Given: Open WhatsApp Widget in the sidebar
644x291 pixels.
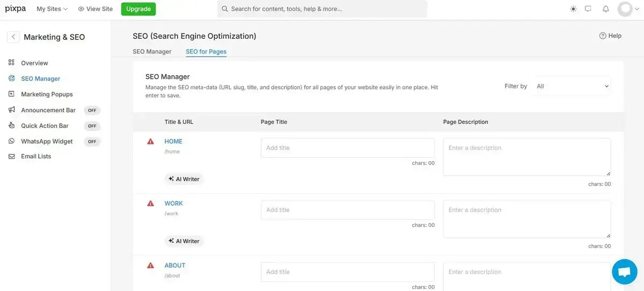Looking at the screenshot, I should 47,141.
